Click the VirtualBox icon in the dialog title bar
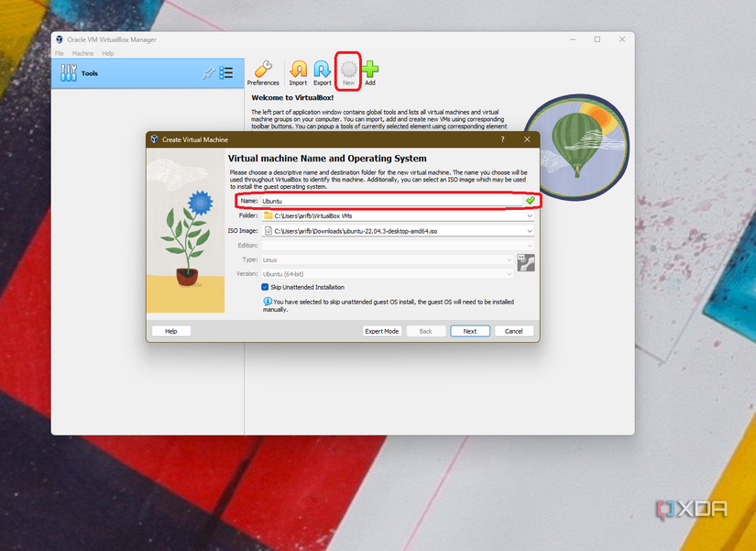Screen dimensions: 756x551 pos(154,139)
